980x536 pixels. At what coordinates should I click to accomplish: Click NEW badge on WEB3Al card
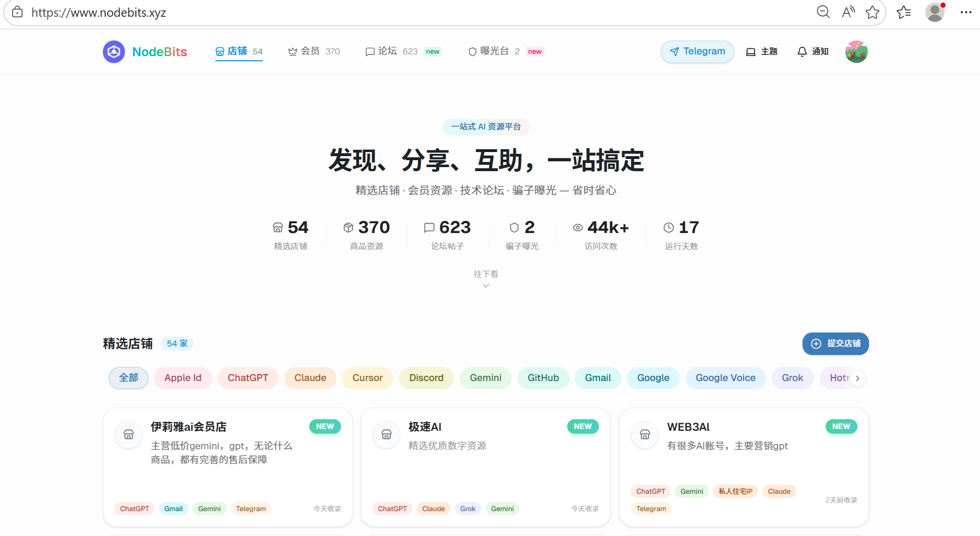[841, 426]
